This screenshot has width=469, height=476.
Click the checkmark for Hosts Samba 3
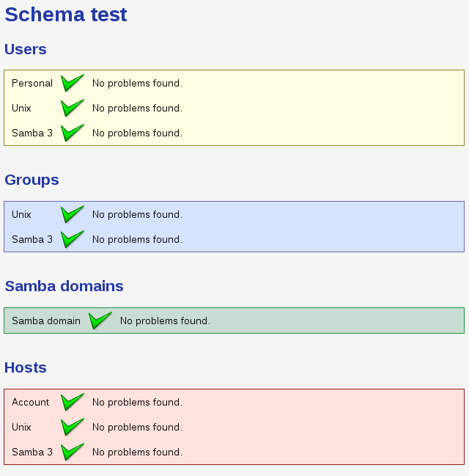(72, 452)
